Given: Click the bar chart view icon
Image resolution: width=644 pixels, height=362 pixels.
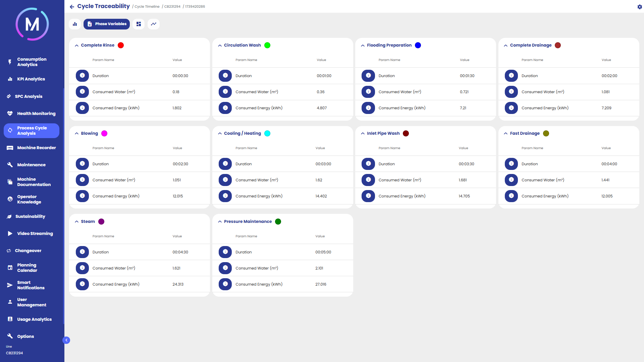Looking at the screenshot, I should [x=75, y=24].
